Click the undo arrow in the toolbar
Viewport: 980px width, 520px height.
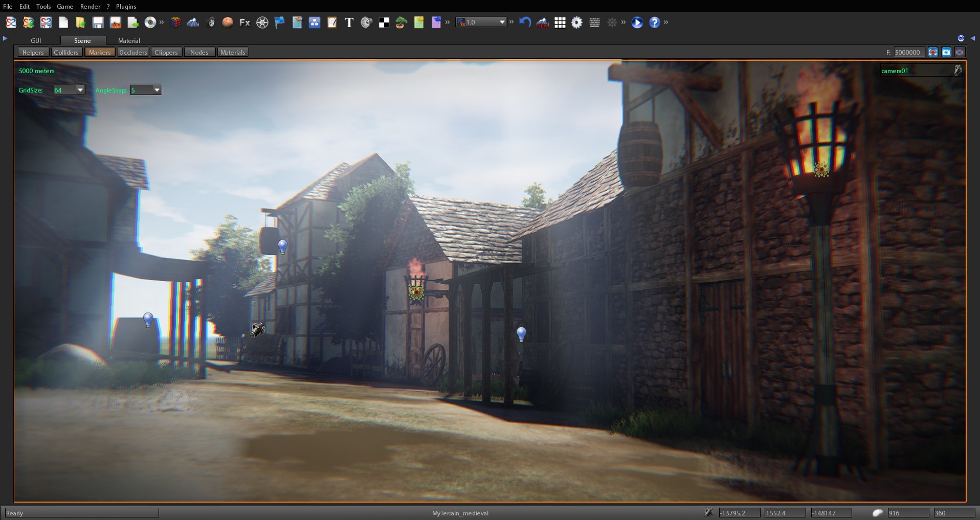pyautogui.click(x=525, y=22)
